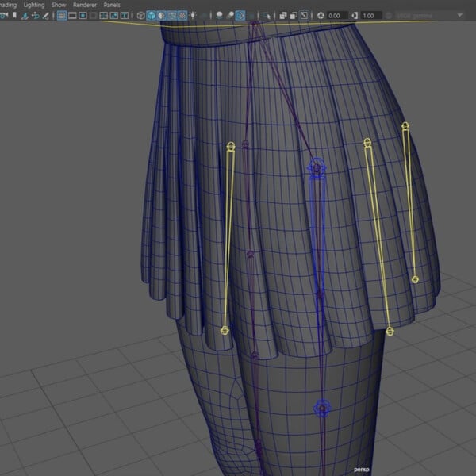Open the Renderer menu
The width and height of the screenshot is (476, 476).
(x=85, y=5)
